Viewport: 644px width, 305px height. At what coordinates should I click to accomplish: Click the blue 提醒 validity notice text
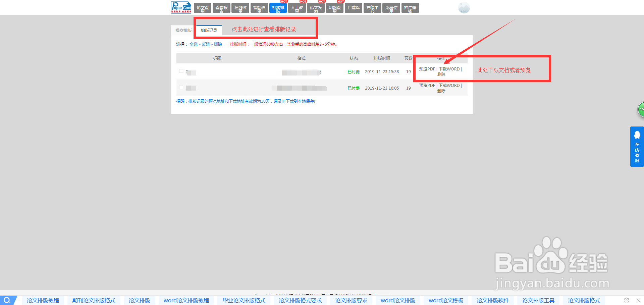coord(246,101)
